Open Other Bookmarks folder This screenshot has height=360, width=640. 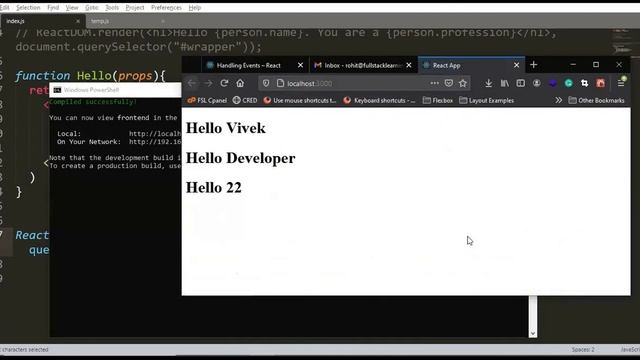point(596,100)
